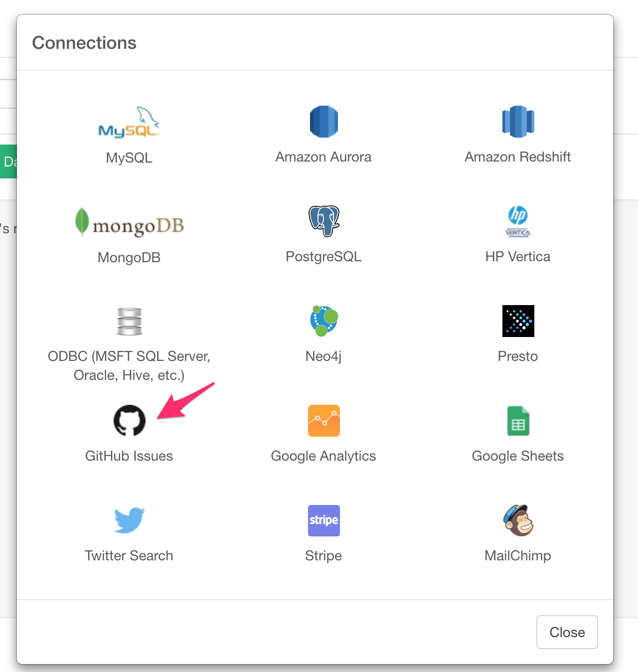Click the 'HP Vertica' label

(518, 257)
